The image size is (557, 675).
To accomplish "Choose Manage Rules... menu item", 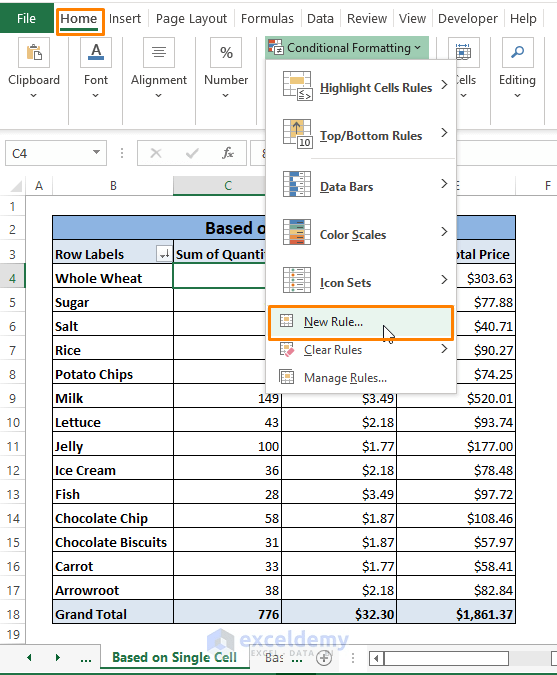I will (x=361, y=378).
